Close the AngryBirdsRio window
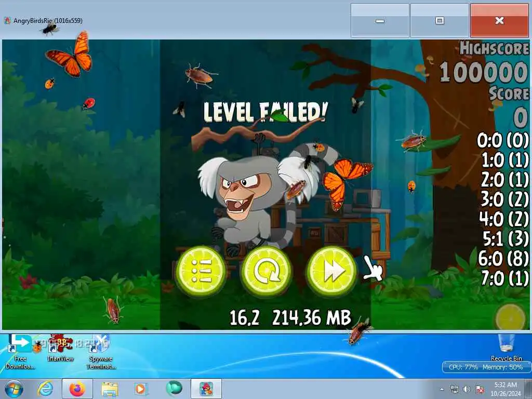The height and width of the screenshot is (399, 532). (x=499, y=21)
